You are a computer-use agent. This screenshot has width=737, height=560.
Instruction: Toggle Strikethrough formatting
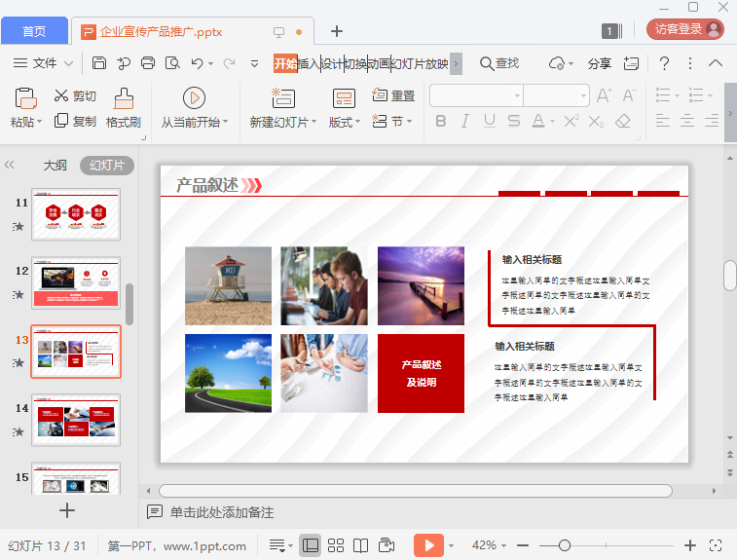coord(514,122)
